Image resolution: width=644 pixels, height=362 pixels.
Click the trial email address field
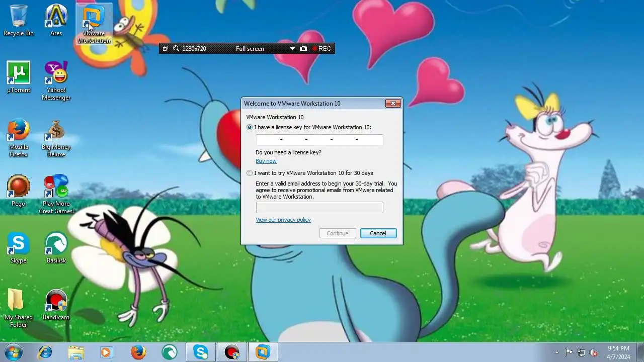click(319, 207)
